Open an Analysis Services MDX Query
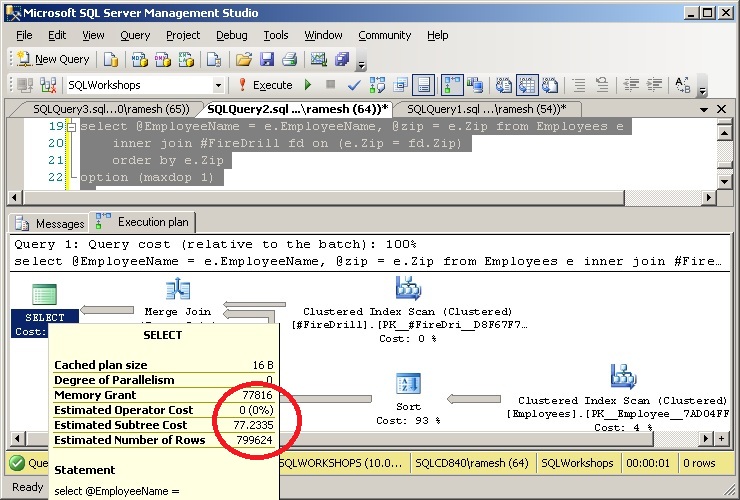 (139, 59)
